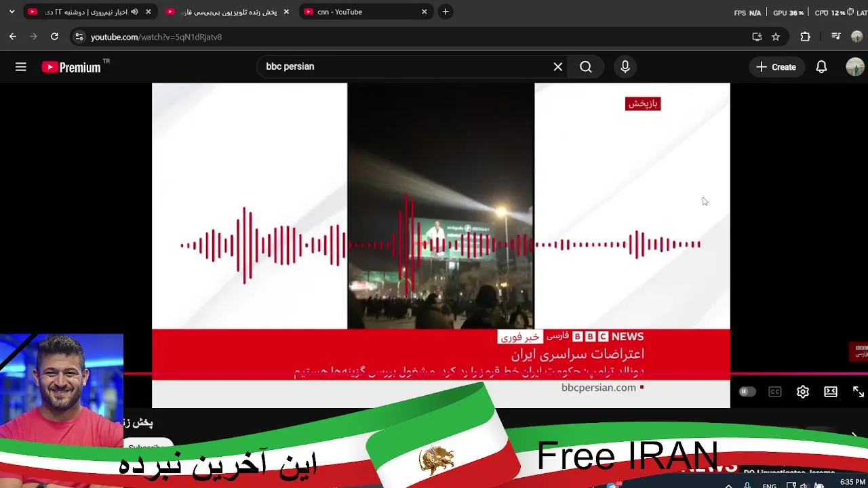Change the ENG input language

tap(770, 485)
